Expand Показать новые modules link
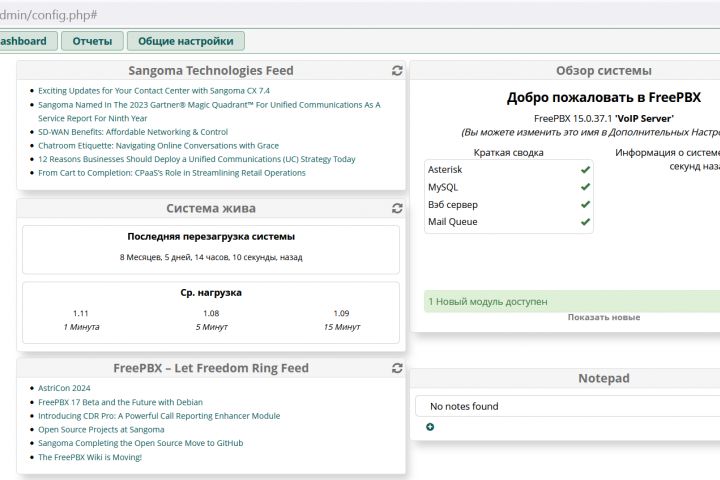Image resolution: width=720 pixels, height=480 pixels. 603,317
